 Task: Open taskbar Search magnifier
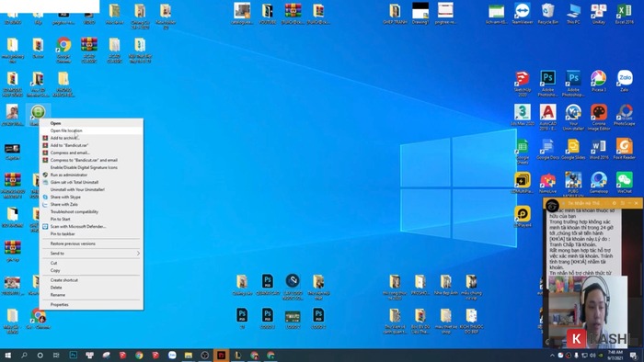24,356
